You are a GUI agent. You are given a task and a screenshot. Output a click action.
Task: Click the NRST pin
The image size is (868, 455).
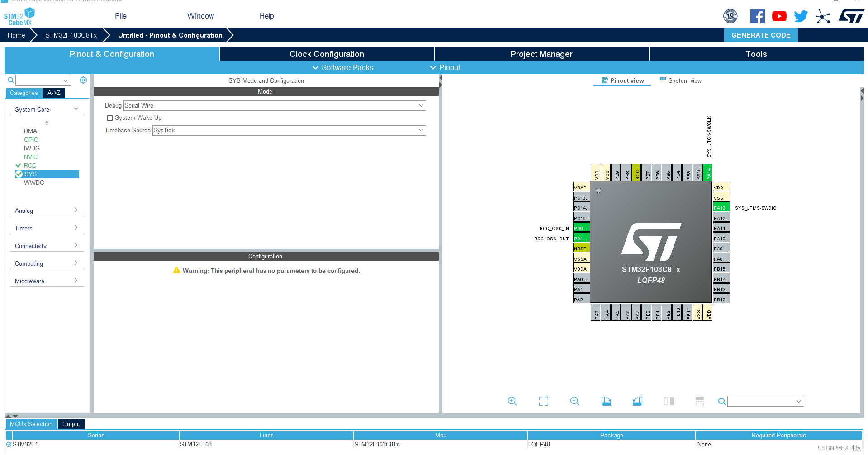tap(581, 249)
